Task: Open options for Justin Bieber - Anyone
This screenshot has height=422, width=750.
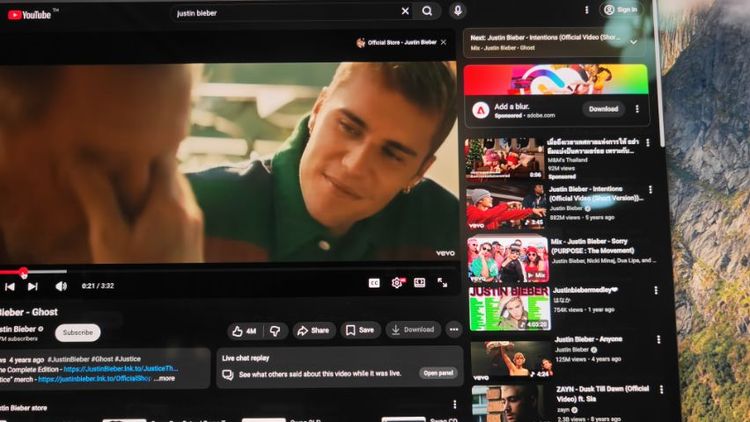Action: (659, 340)
